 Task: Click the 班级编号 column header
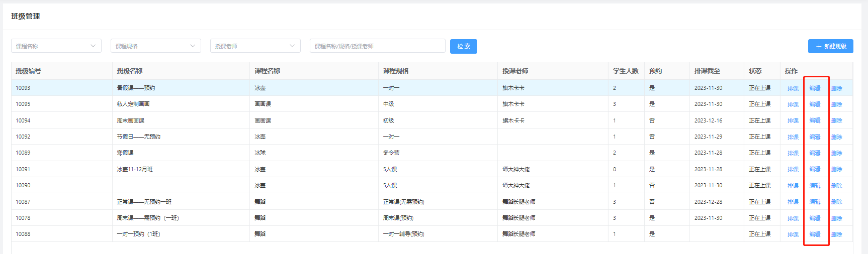click(29, 71)
